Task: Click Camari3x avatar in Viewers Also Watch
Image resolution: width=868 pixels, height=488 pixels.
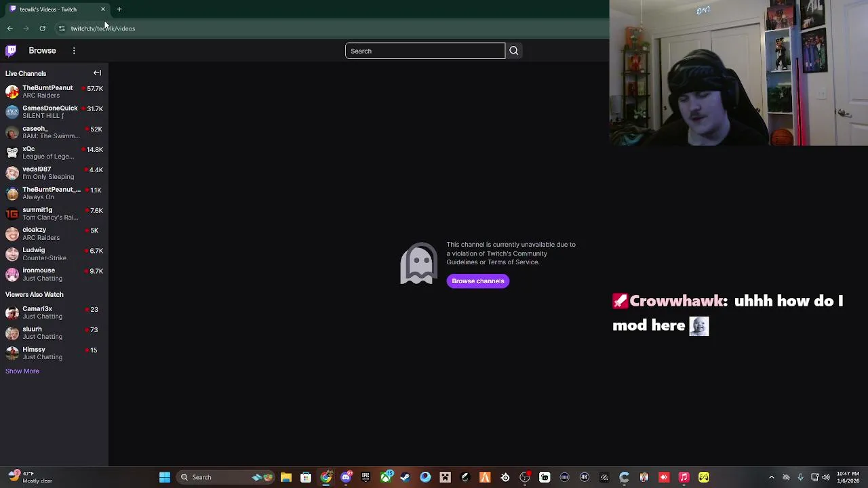Action: click(x=12, y=312)
